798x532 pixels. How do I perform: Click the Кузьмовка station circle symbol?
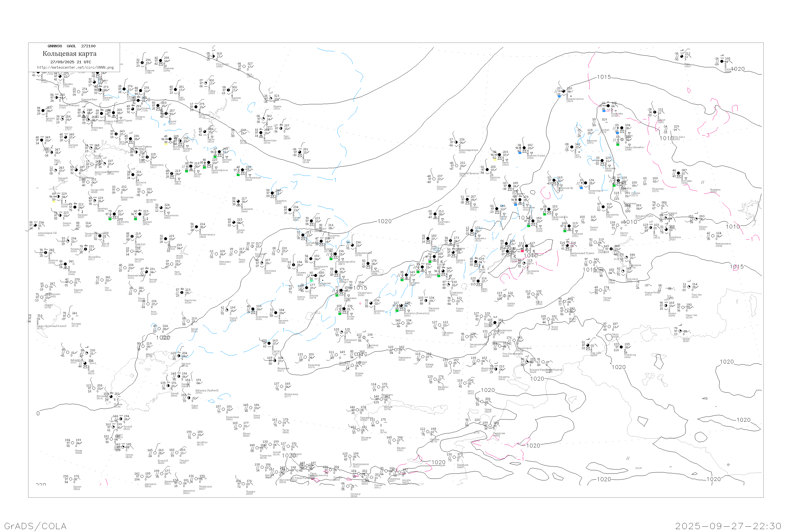(x=608, y=106)
